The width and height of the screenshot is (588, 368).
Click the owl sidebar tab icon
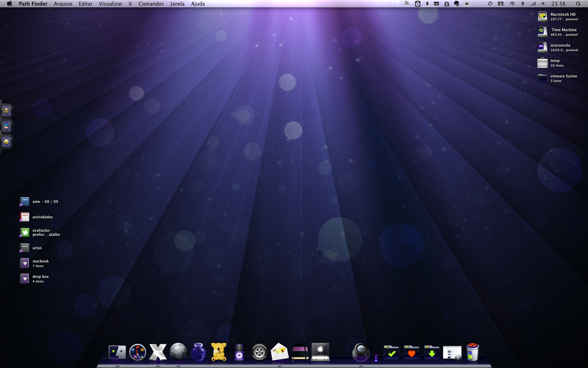click(6, 111)
